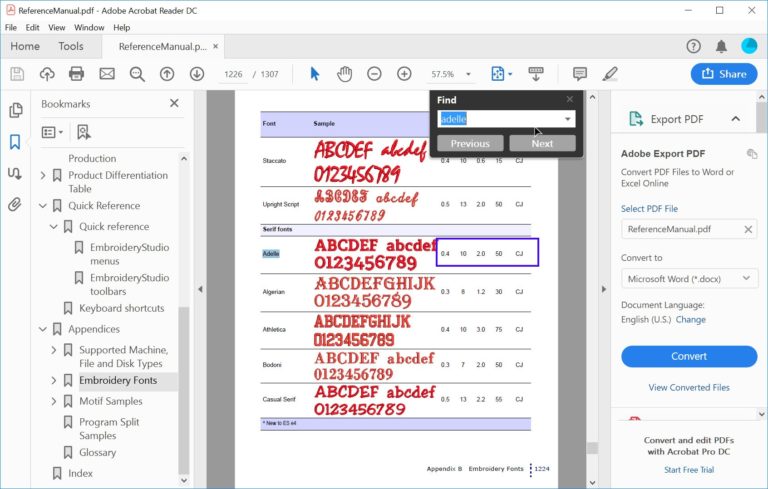Select the Hand pan tool

click(x=344, y=74)
